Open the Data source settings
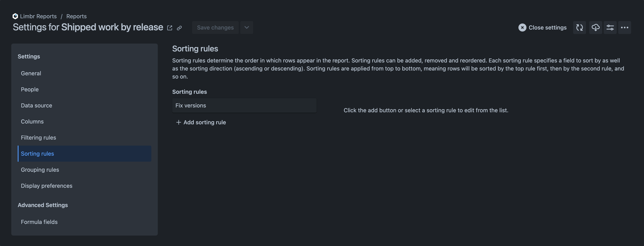This screenshot has height=246, width=644. [36, 105]
